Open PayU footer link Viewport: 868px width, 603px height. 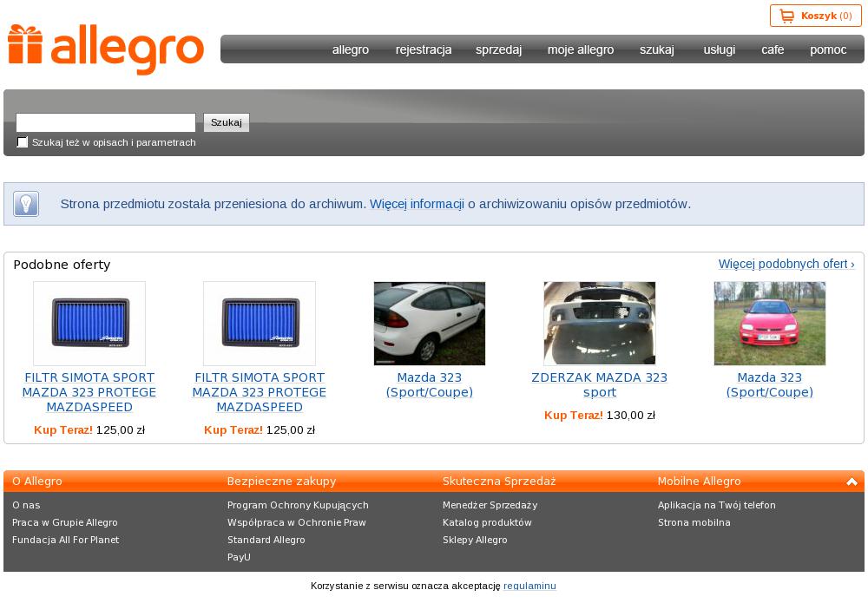point(239,557)
